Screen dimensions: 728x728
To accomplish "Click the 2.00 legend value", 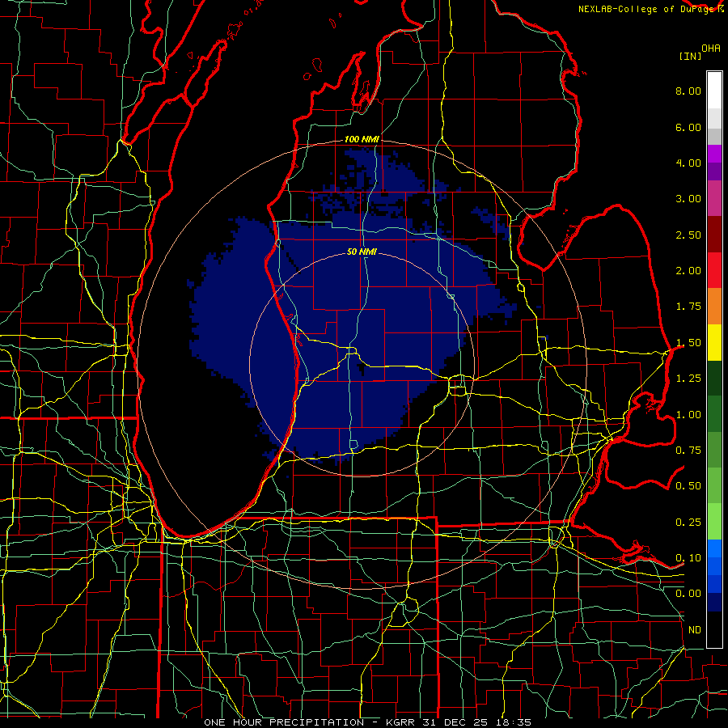I will pos(688,271).
